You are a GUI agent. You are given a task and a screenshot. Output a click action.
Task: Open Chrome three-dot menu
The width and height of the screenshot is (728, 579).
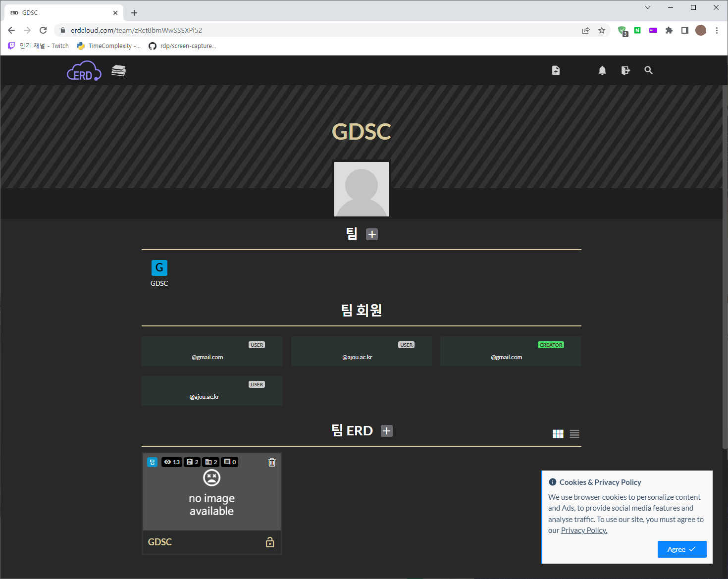[x=717, y=30]
